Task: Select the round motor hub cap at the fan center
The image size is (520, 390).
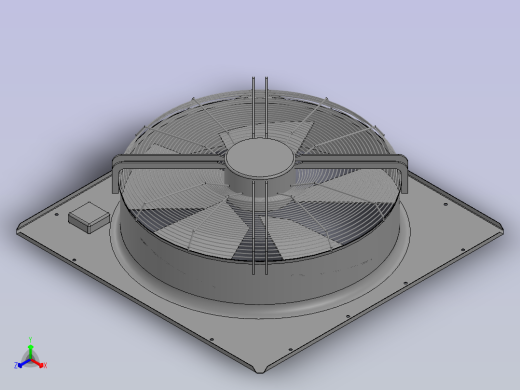Action: [260, 158]
